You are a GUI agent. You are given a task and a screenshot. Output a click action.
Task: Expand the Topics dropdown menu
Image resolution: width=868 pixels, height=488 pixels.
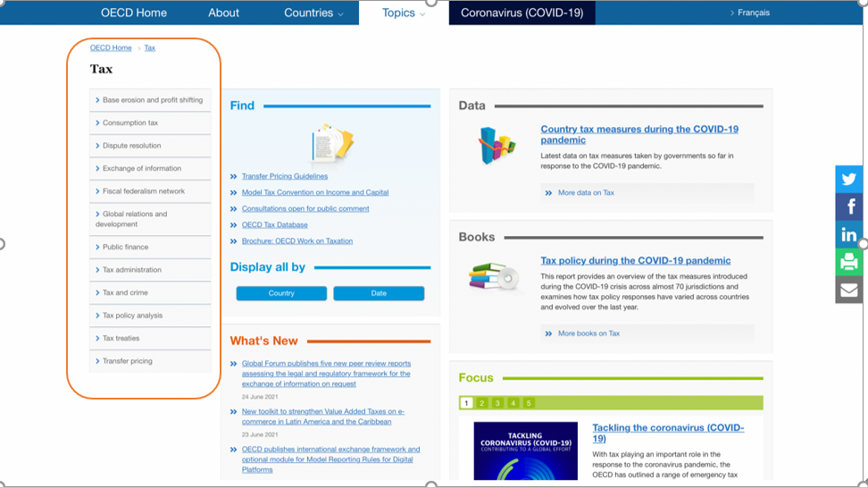point(404,13)
